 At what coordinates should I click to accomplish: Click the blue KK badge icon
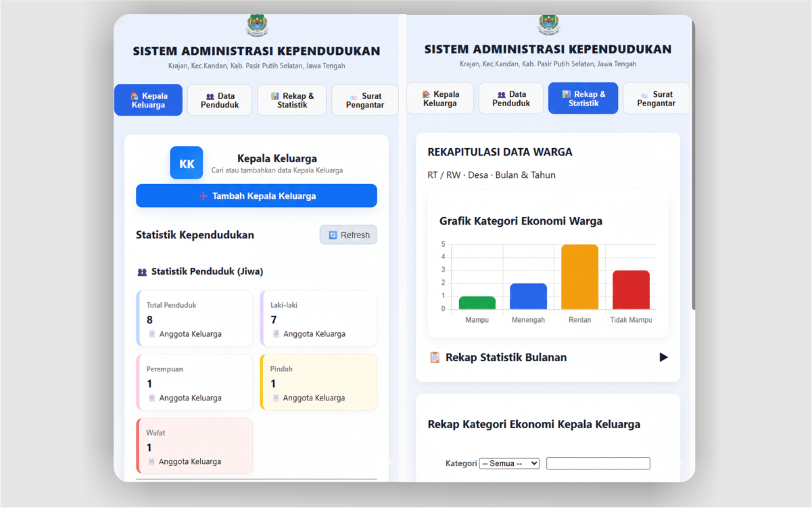click(x=186, y=162)
